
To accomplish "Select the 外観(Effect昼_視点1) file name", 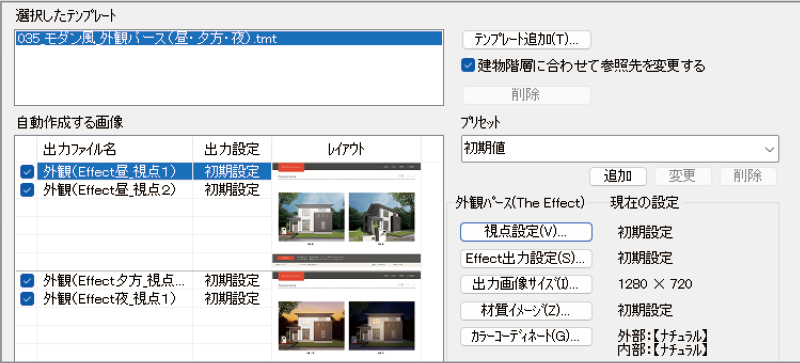I will pos(115,172).
